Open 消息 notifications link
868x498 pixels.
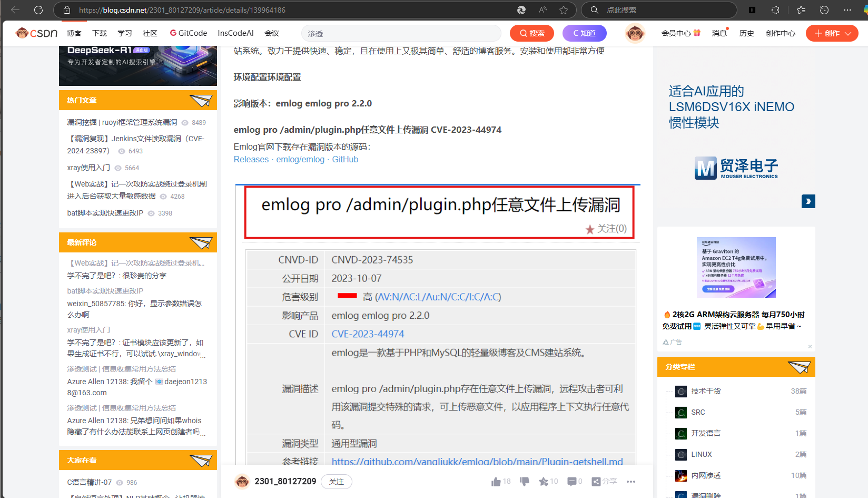(x=719, y=33)
